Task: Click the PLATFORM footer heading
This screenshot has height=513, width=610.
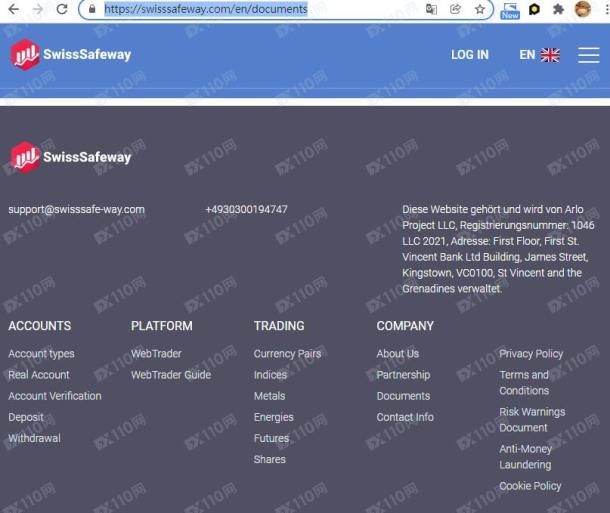Action: click(161, 326)
